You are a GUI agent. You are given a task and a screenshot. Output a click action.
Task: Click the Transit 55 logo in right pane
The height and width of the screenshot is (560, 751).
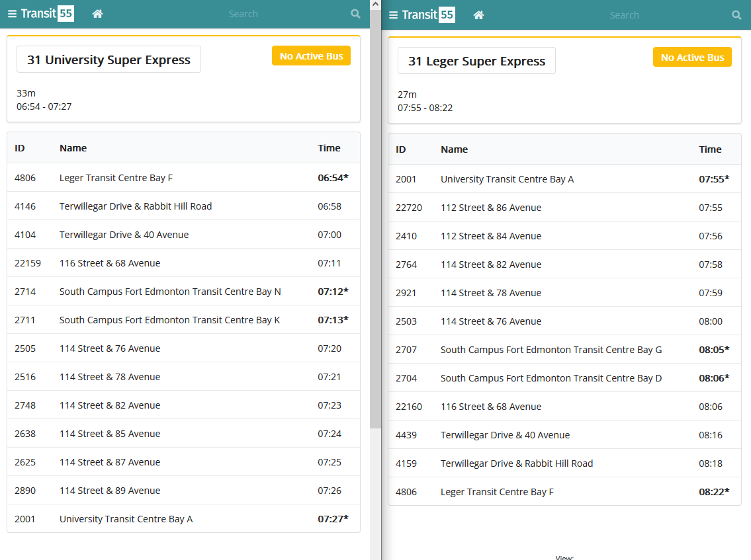[428, 15]
